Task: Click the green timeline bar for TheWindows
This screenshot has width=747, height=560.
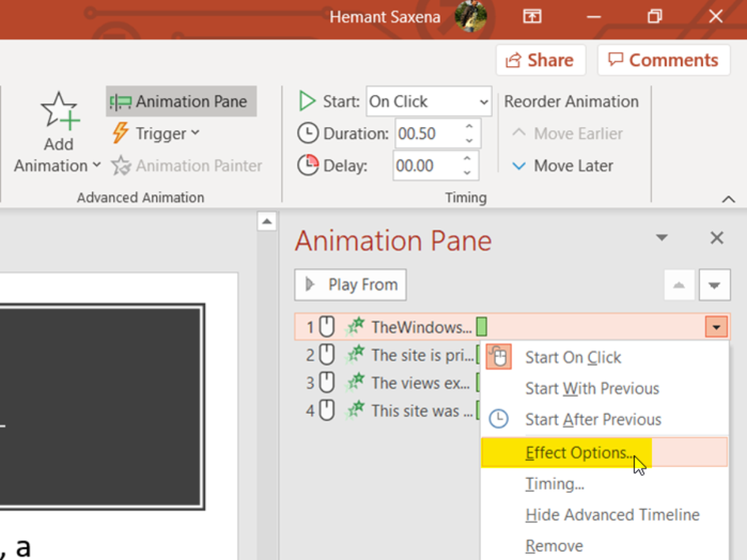Action: [x=482, y=326]
